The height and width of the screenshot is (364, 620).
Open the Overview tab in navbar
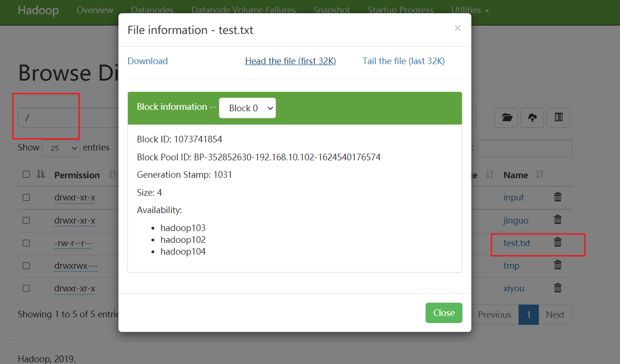(95, 10)
